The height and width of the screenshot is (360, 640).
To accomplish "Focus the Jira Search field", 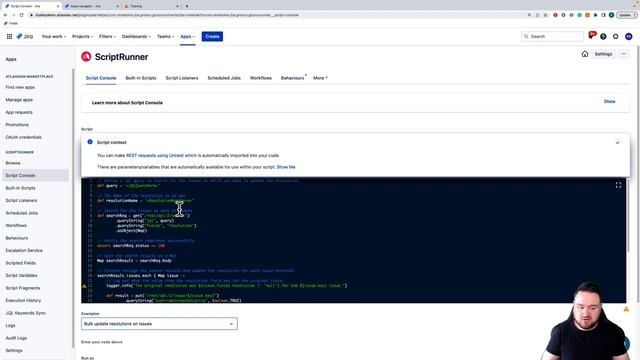I will (x=552, y=36).
